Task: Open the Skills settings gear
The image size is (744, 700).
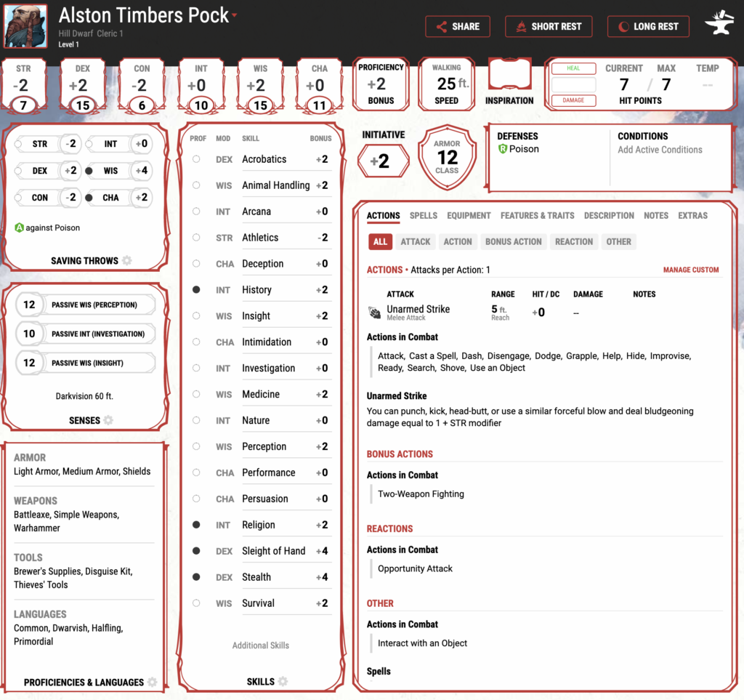Action: tap(283, 682)
